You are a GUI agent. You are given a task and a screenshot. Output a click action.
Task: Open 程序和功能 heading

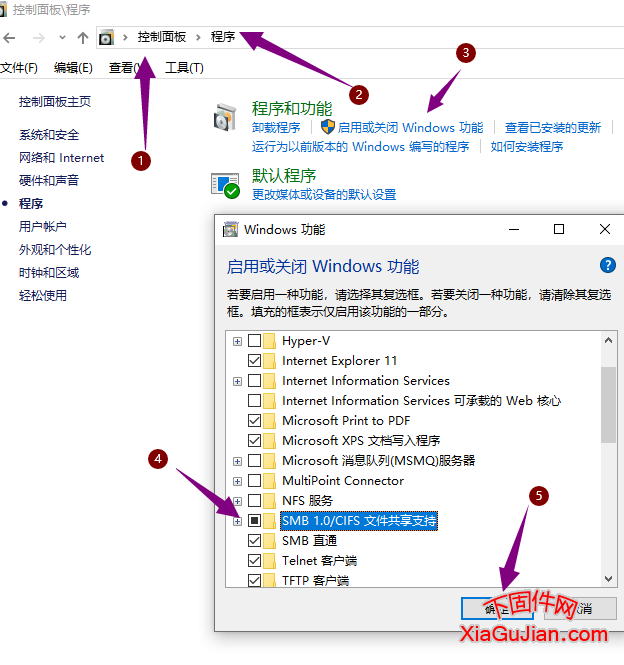click(292, 109)
